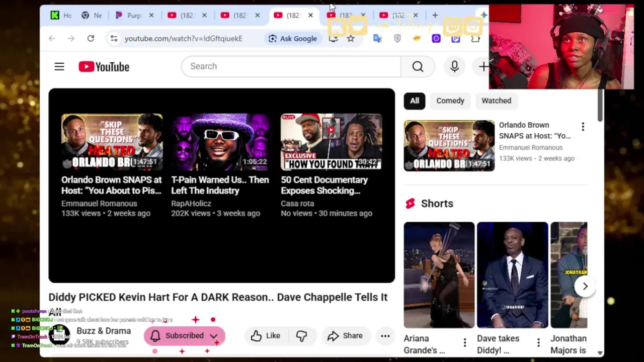Open sidebar Orlando Brown video thumbnail
This screenshot has height=362, width=644.
[x=449, y=146]
